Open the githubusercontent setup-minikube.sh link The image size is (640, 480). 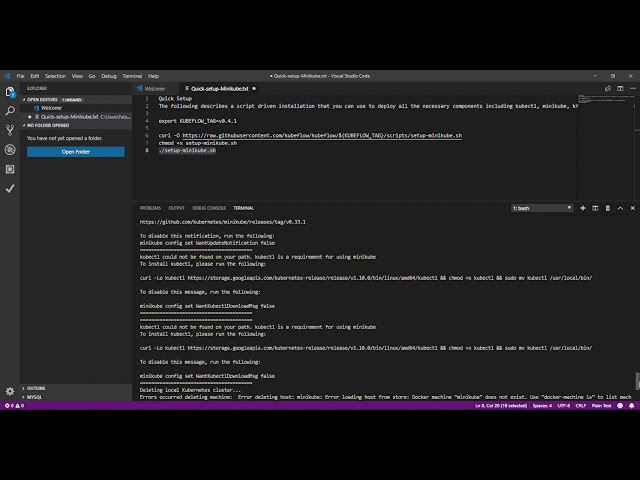(x=322, y=136)
